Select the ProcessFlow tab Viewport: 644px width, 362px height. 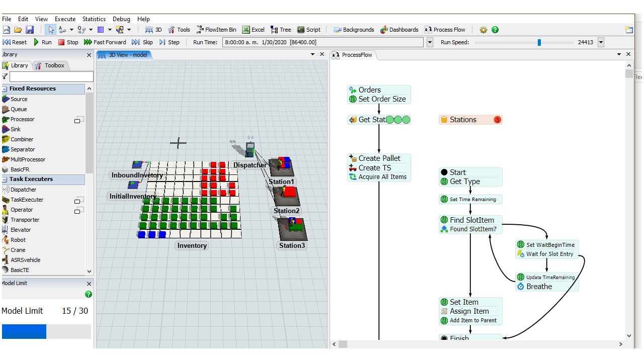point(353,55)
